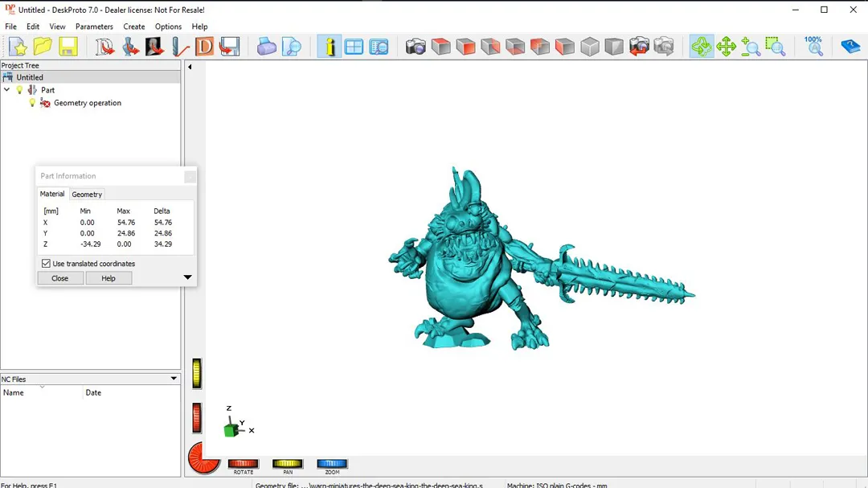Open the File menu
The height and width of the screenshot is (488, 868).
[x=10, y=27]
